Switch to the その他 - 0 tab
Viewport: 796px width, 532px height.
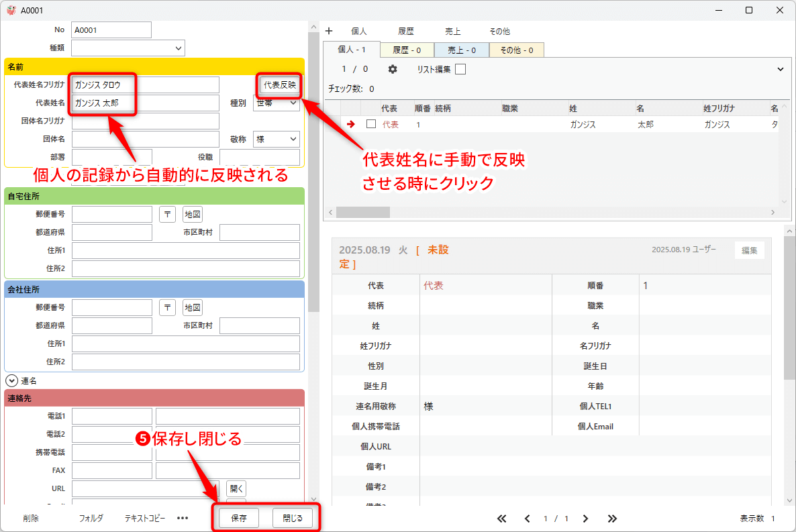[x=517, y=50]
